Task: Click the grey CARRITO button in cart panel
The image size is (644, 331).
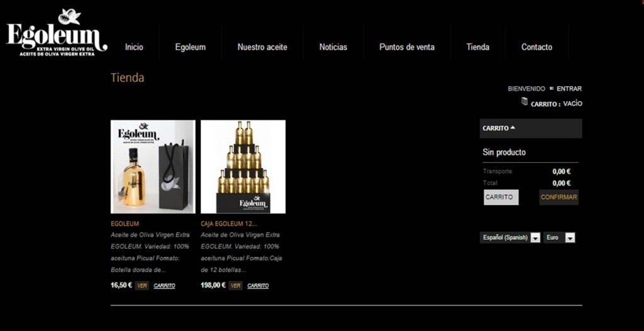Action: [501, 197]
